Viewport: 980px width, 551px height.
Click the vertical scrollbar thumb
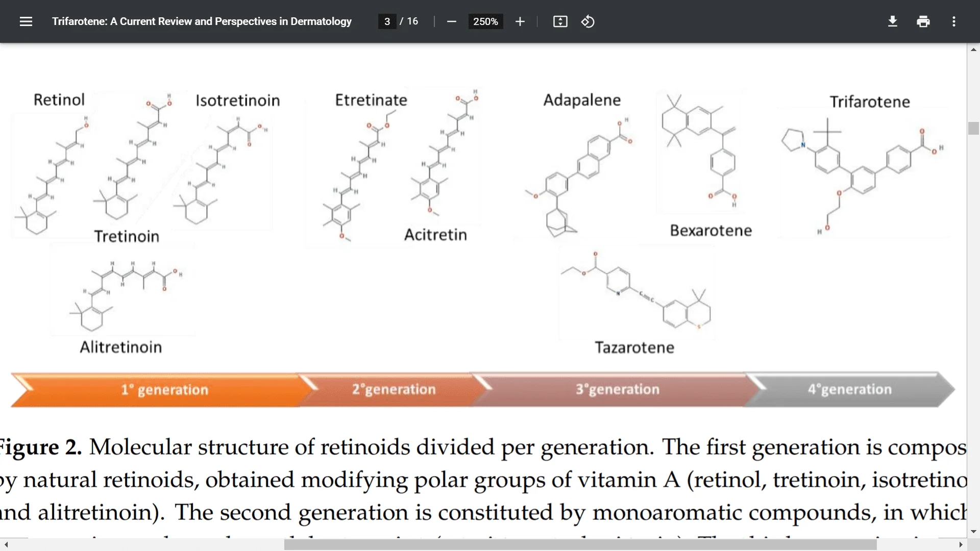pos(974,129)
